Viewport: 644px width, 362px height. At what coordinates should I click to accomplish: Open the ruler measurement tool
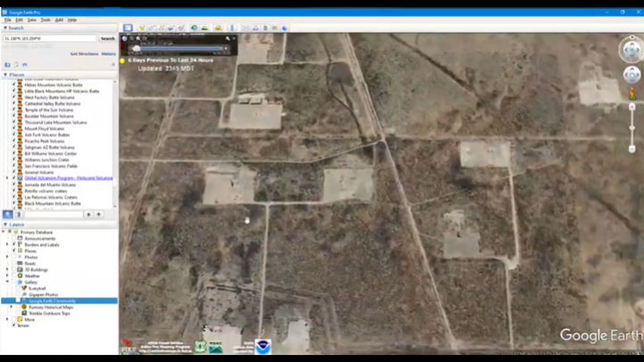click(x=232, y=28)
